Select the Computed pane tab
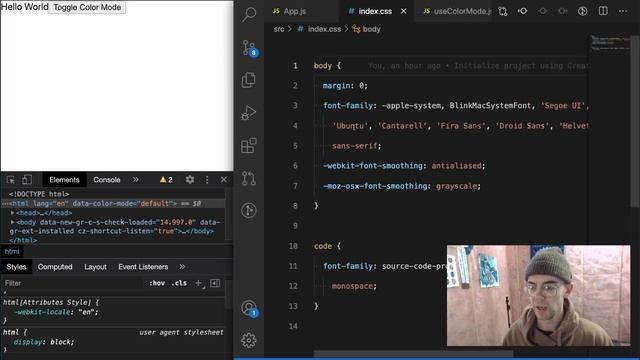 pyautogui.click(x=55, y=267)
